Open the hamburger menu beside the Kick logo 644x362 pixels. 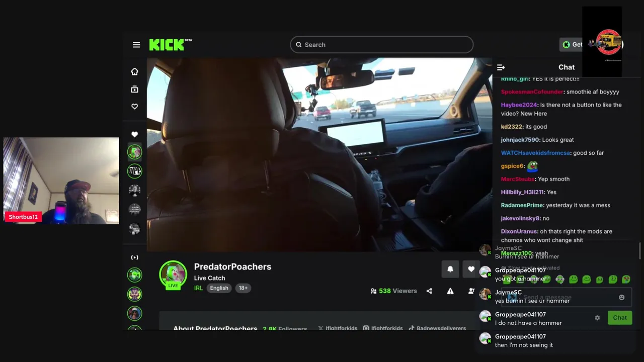(136, 45)
